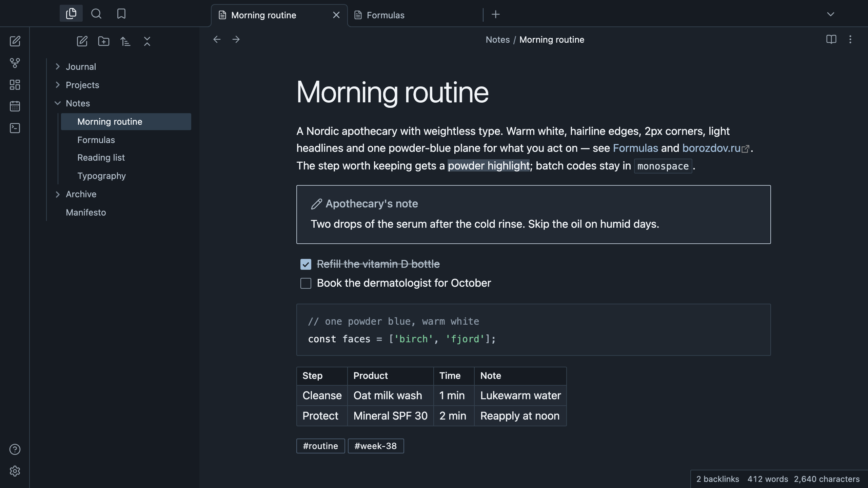This screenshot has height=488, width=868.
Task: Check Book the dermatologist for October
Action: click(306, 283)
